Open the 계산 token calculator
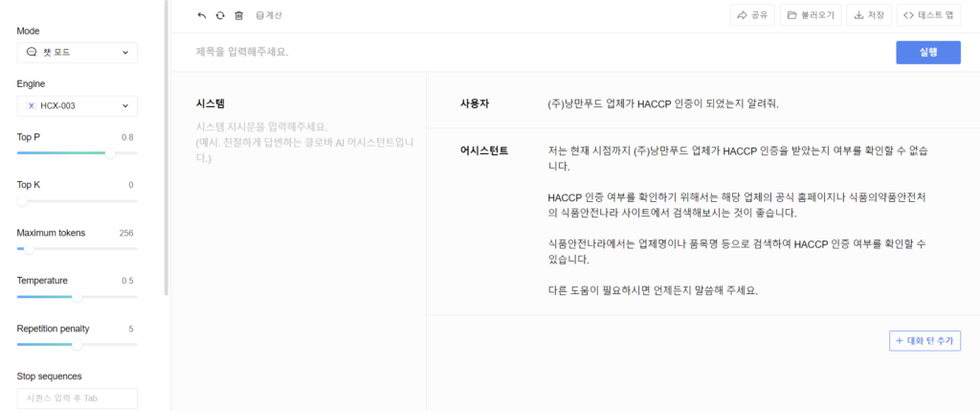Image resolution: width=980 pixels, height=411 pixels. [269, 15]
